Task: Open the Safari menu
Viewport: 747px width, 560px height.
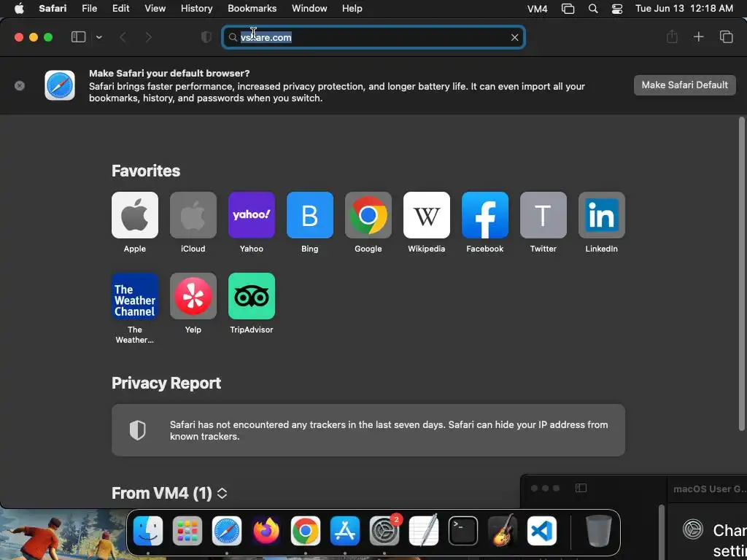Action: click(x=53, y=9)
